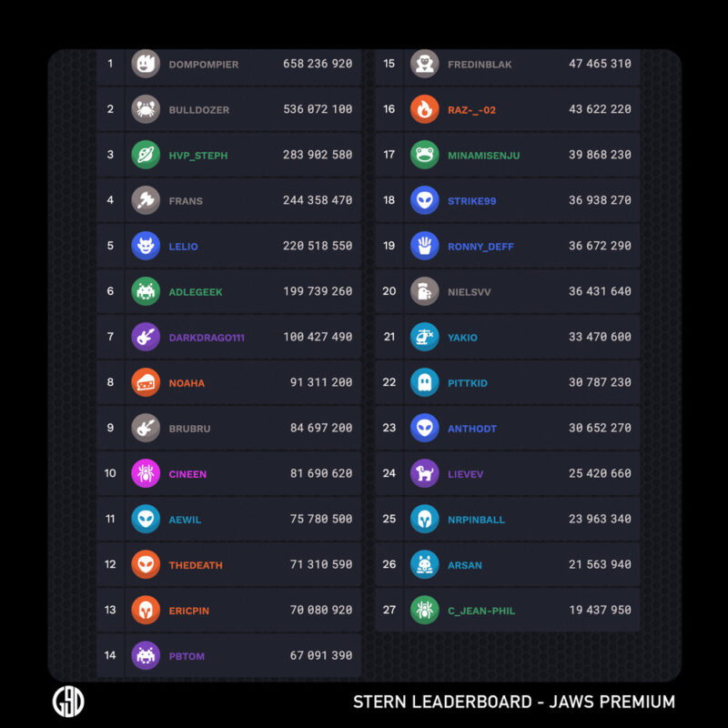Open STRIKE99's player profile name
The image size is (728, 728).
click(x=471, y=201)
